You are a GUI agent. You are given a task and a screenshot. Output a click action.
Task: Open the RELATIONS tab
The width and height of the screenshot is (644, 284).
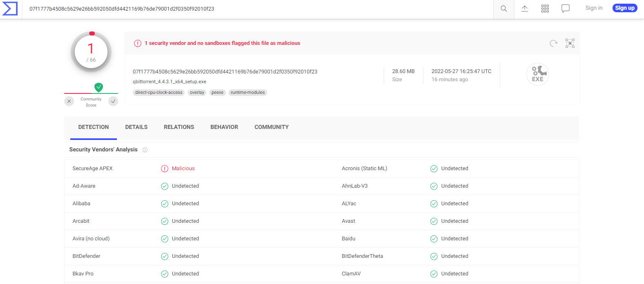tap(179, 127)
